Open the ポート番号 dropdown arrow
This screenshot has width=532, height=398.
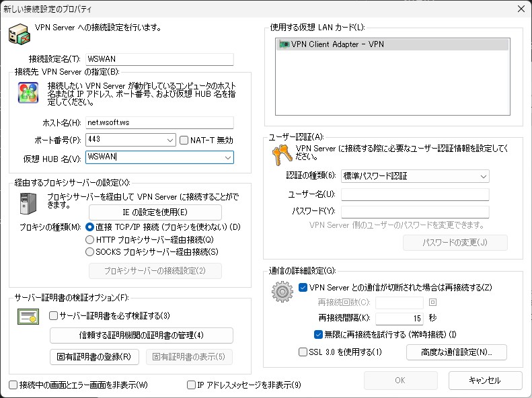[170, 140]
